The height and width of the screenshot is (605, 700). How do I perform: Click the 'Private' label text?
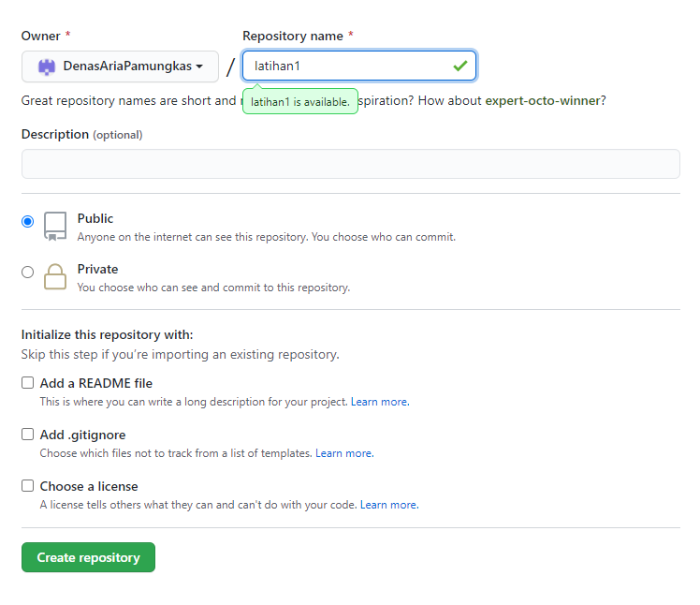(x=97, y=269)
